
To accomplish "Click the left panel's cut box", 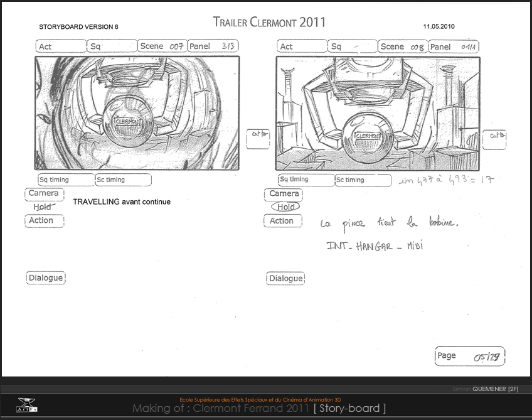I will pyautogui.click(x=258, y=138).
